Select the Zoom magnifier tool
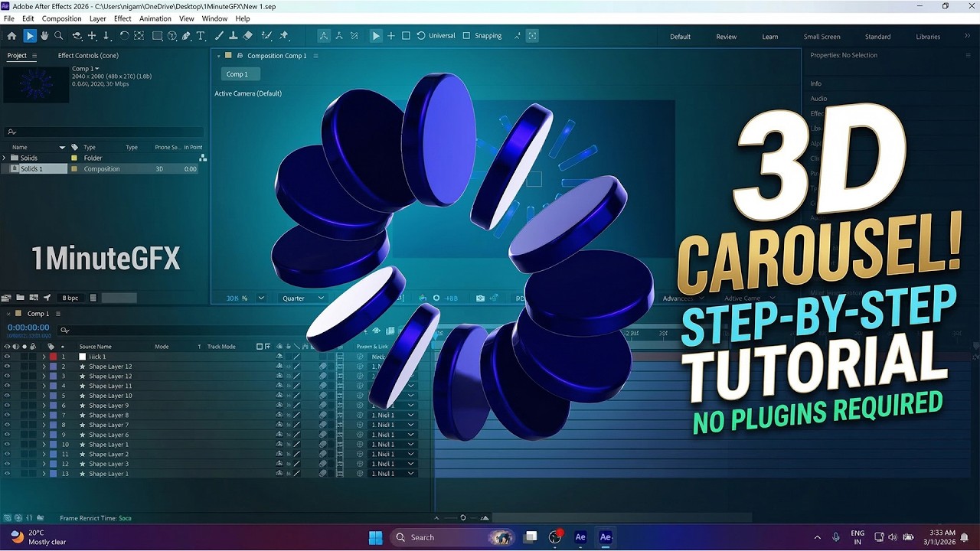 [59, 36]
